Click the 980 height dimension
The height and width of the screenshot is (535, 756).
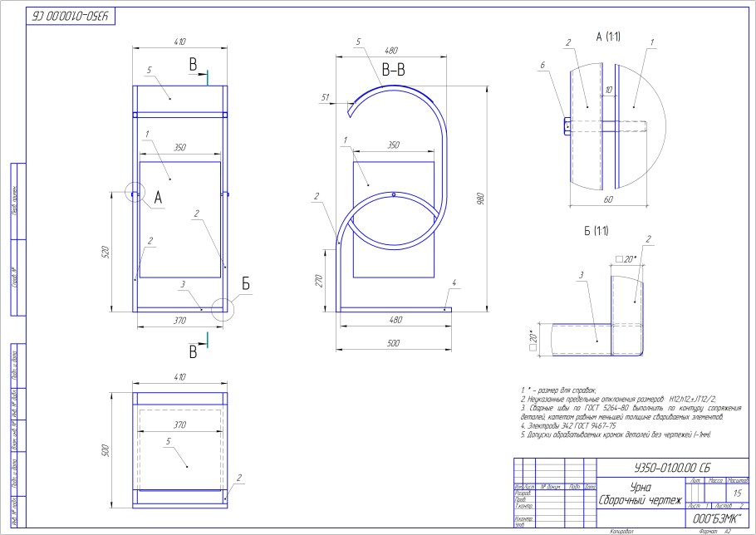point(480,198)
